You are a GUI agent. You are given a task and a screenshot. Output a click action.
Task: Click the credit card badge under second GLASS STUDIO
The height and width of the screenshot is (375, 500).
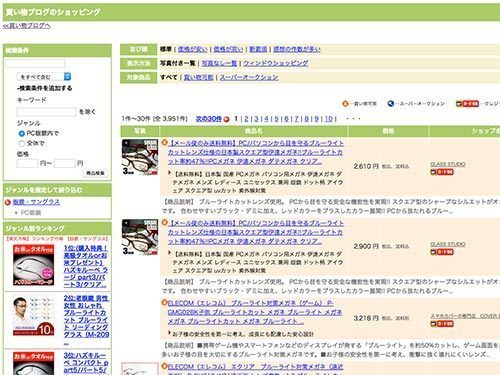point(442,252)
